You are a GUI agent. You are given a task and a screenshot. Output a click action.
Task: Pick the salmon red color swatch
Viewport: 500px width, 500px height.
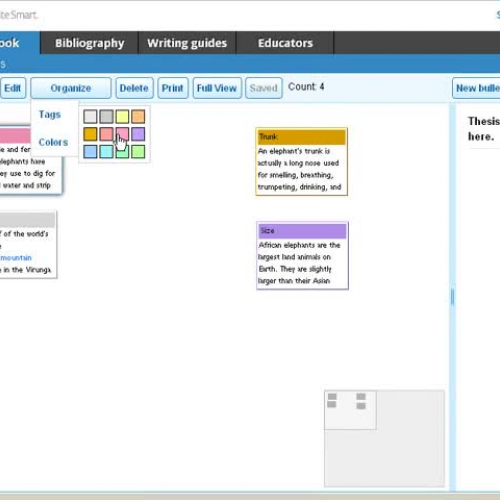106,134
